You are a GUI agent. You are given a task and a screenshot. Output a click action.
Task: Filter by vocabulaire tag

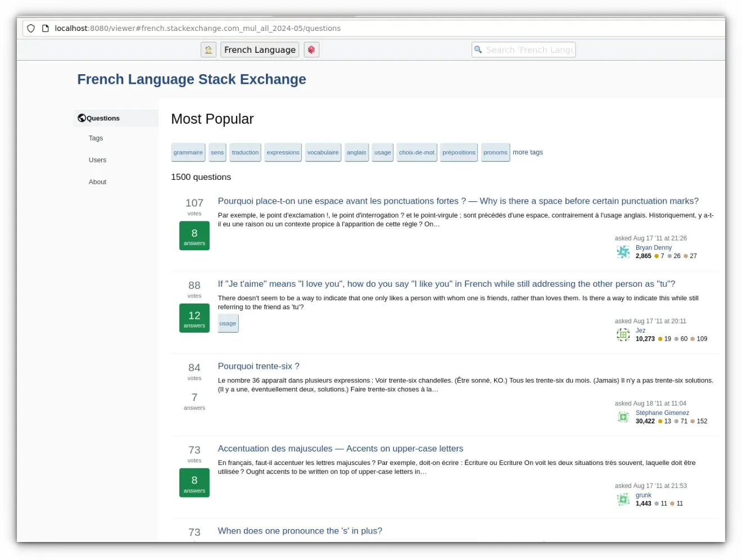[x=323, y=152]
